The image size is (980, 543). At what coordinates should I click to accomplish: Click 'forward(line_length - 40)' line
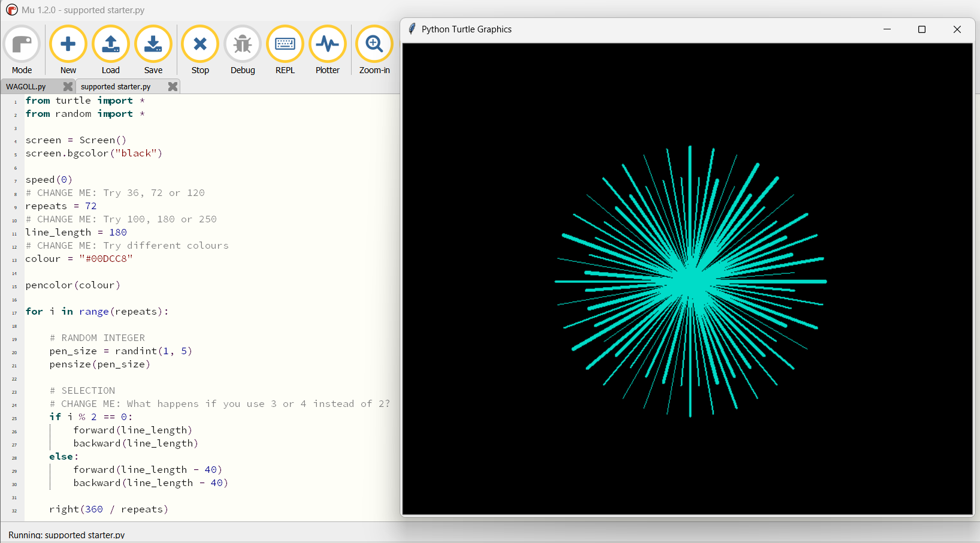pyautogui.click(x=148, y=470)
